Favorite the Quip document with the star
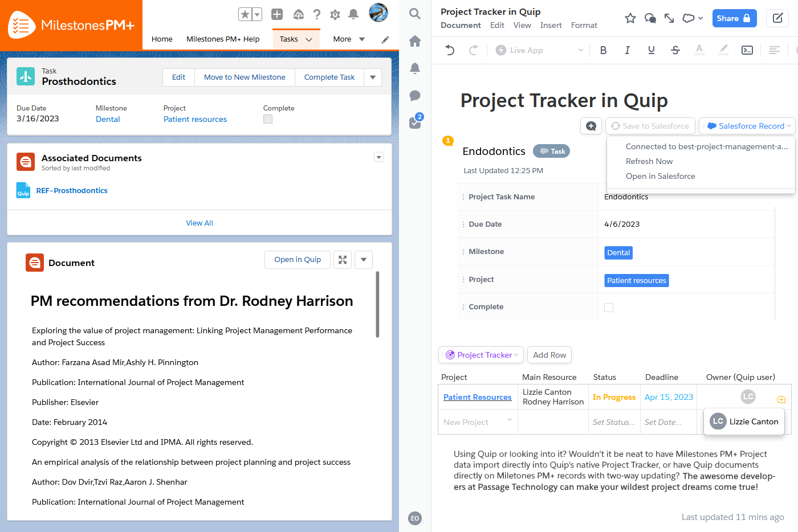 pyautogui.click(x=630, y=18)
